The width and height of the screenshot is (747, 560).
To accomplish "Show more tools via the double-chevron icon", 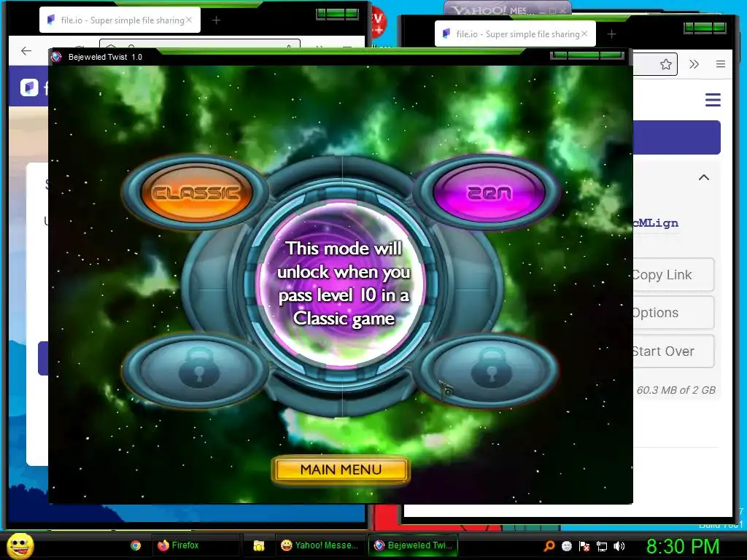I will point(694,64).
